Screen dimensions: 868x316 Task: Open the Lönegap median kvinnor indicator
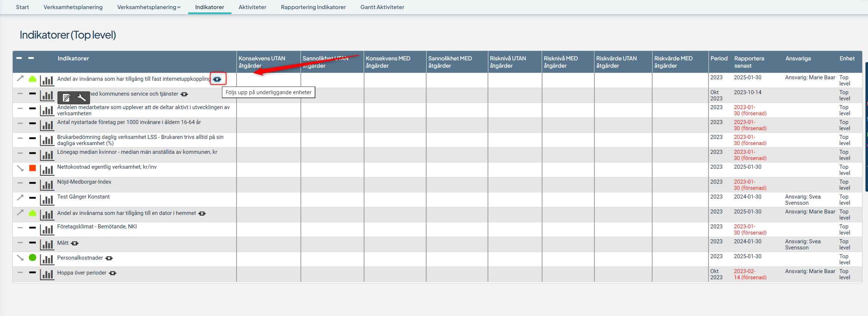[x=137, y=152]
